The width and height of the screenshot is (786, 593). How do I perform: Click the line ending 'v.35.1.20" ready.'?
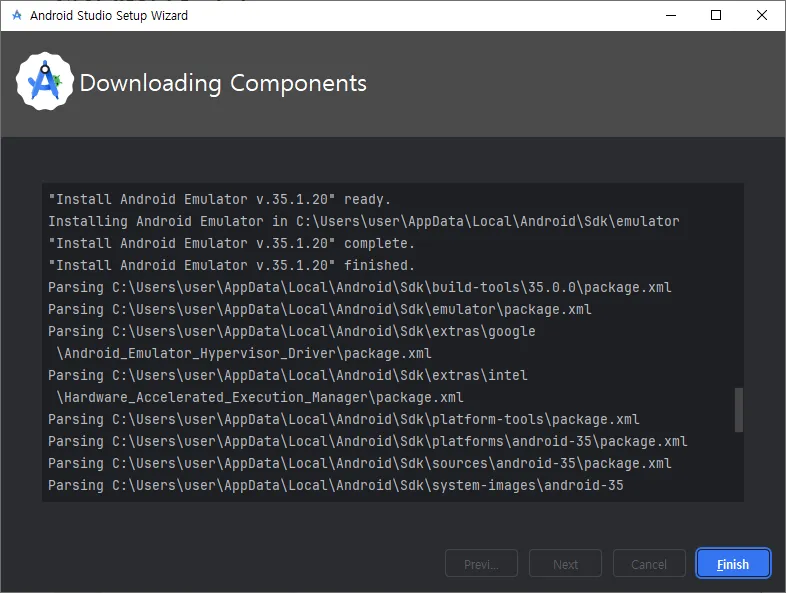pos(219,200)
